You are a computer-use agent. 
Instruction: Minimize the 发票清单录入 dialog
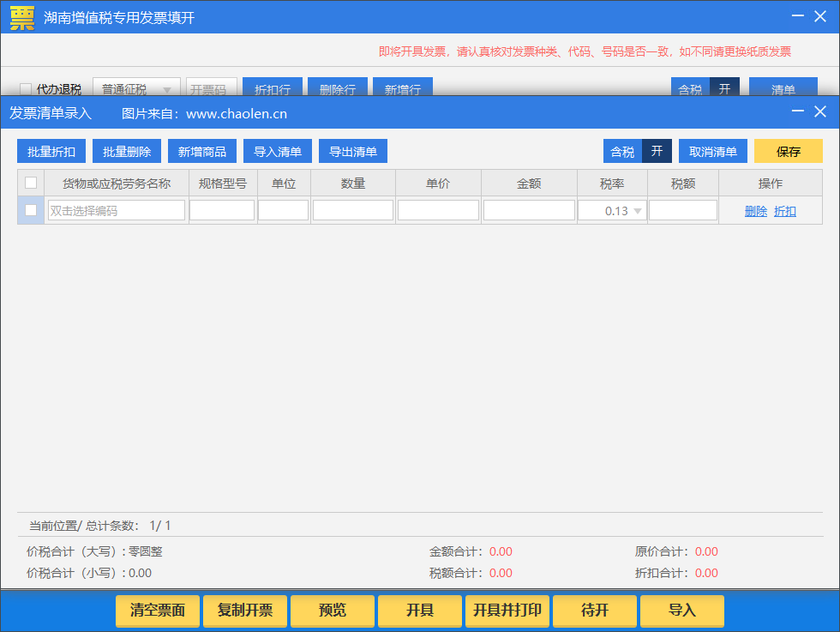coord(798,111)
